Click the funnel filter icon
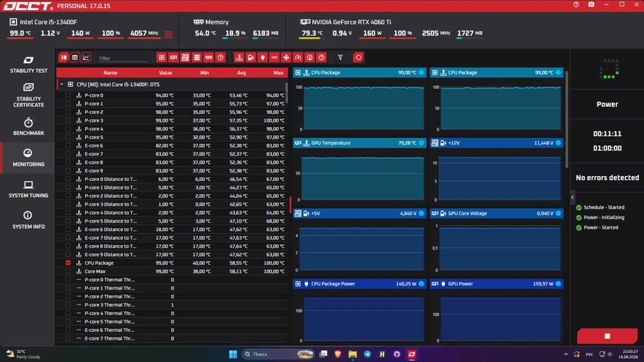 click(340, 57)
